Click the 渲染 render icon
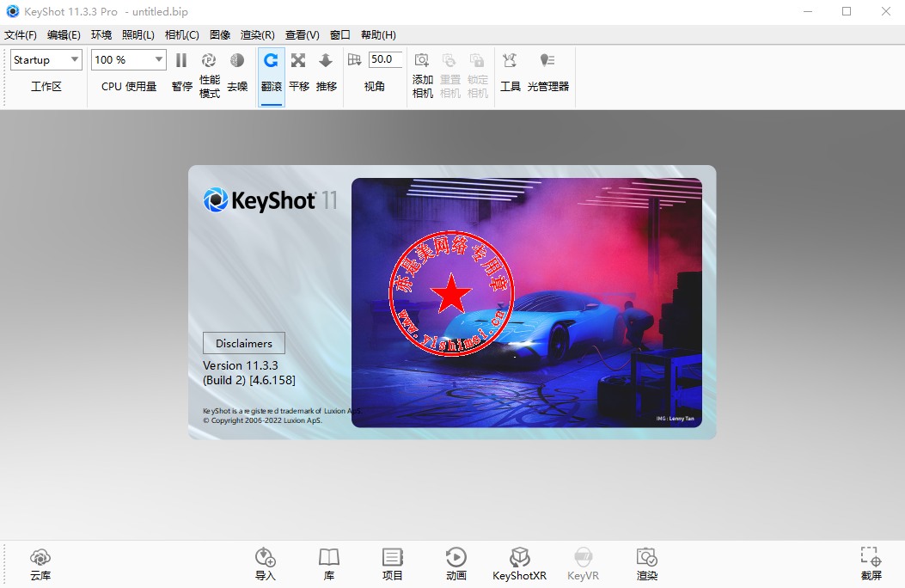This screenshot has width=905, height=588. point(647,564)
